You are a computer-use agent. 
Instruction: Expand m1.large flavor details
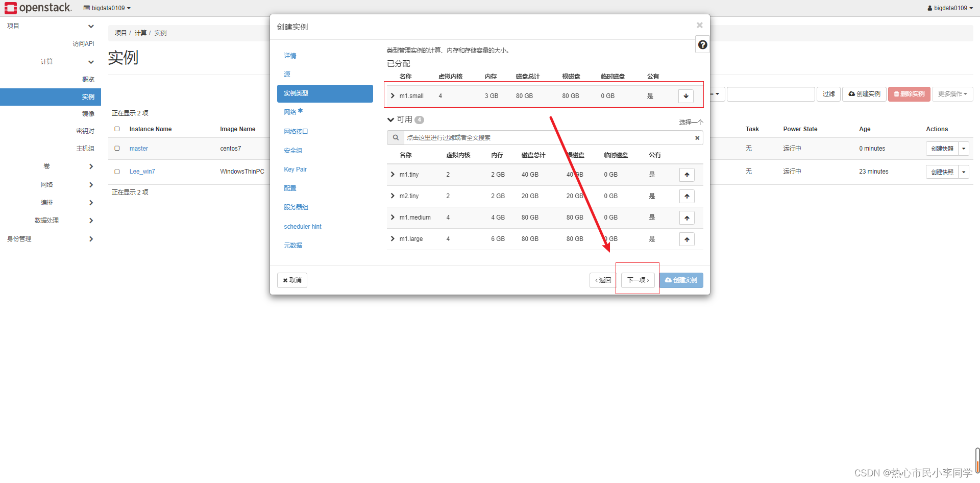(393, 238)
